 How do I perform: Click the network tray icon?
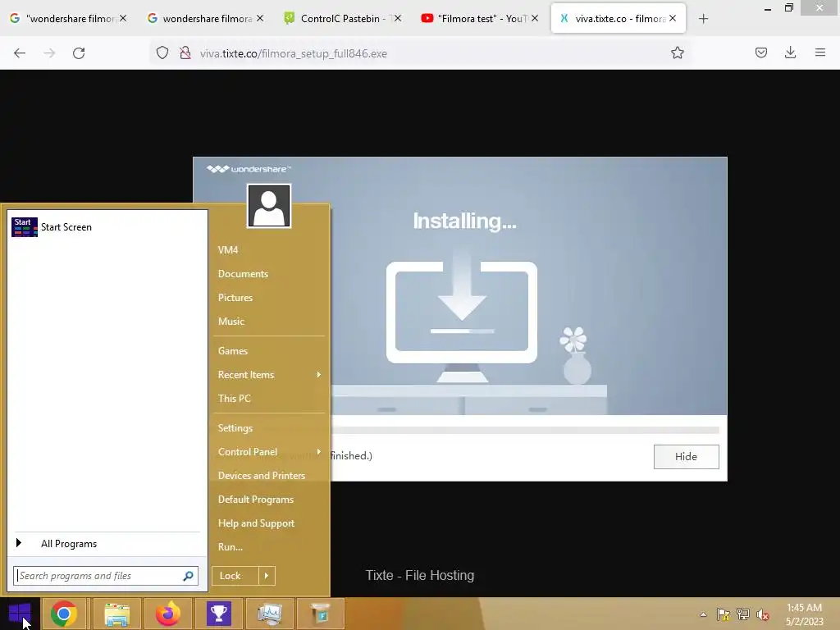(743, 614)
